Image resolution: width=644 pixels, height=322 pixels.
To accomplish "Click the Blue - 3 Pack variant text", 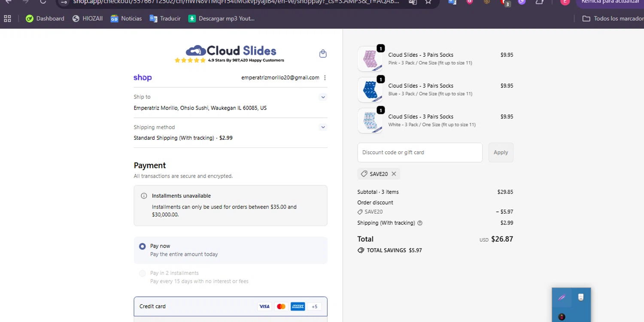I will click(x=430, y=94).
